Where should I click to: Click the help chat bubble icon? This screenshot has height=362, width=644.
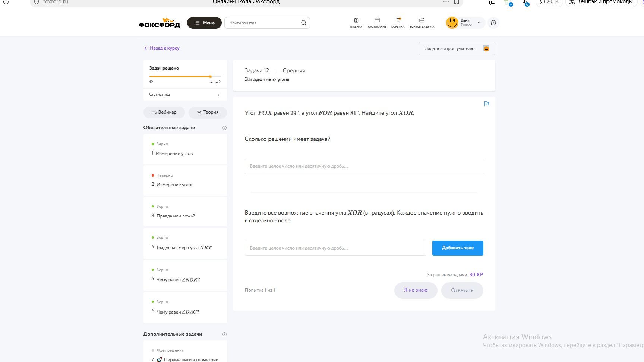pyautogui.click(x=493, y=23)
